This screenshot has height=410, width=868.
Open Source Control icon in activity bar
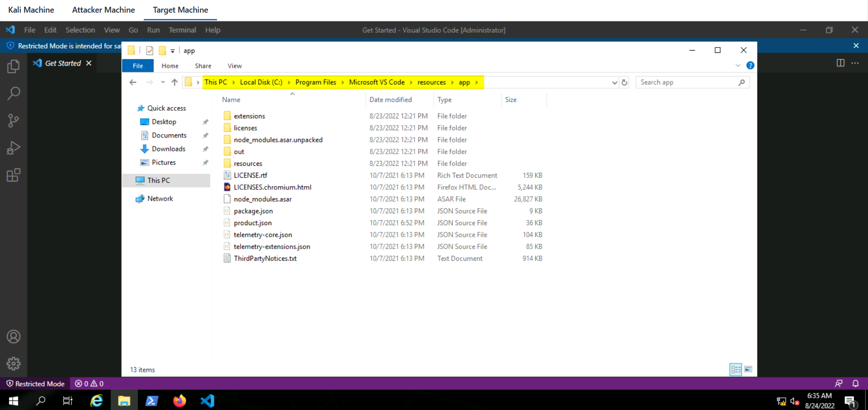pyautogui.click(x=14, y=121)
